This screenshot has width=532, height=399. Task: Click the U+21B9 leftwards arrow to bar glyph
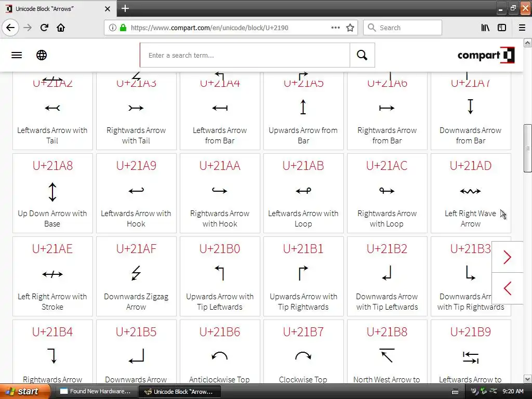(x=471, y=357)
